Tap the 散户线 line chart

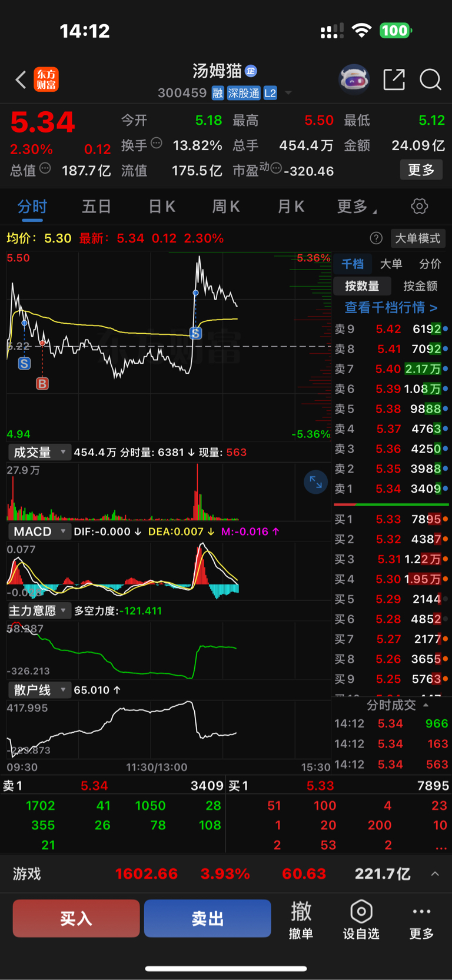pos(168,730)
